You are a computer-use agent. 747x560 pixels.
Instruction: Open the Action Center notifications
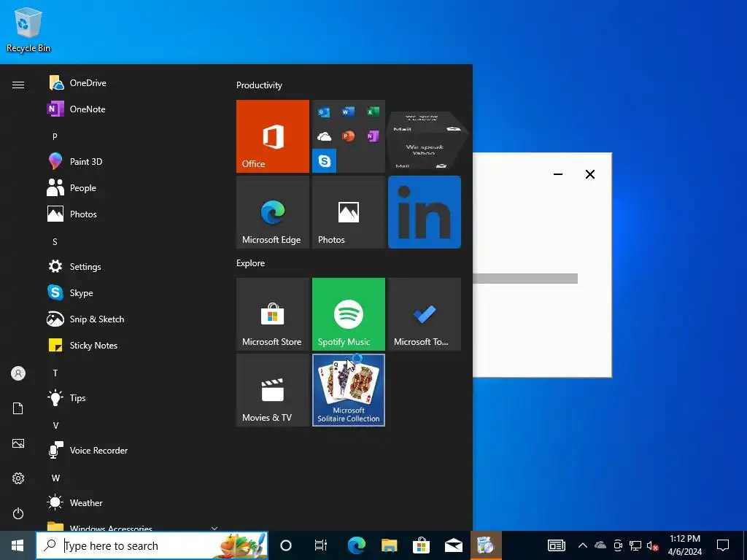(x=723, y=545)
